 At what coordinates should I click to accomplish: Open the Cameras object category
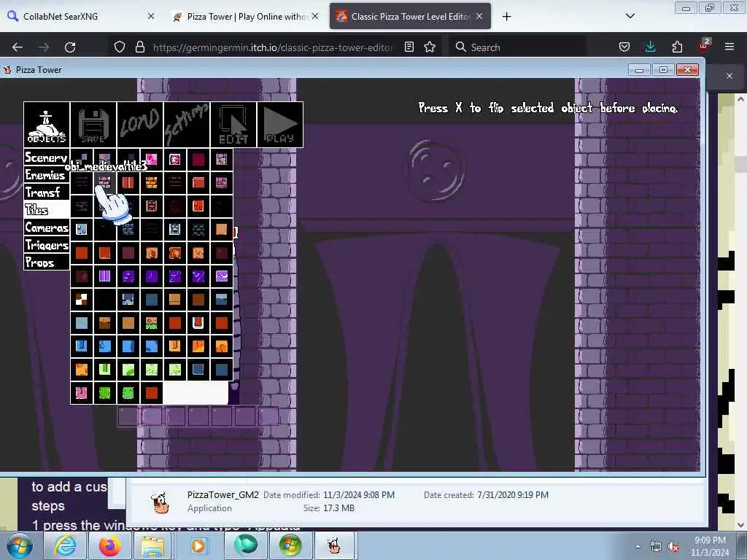coord(46,227)
